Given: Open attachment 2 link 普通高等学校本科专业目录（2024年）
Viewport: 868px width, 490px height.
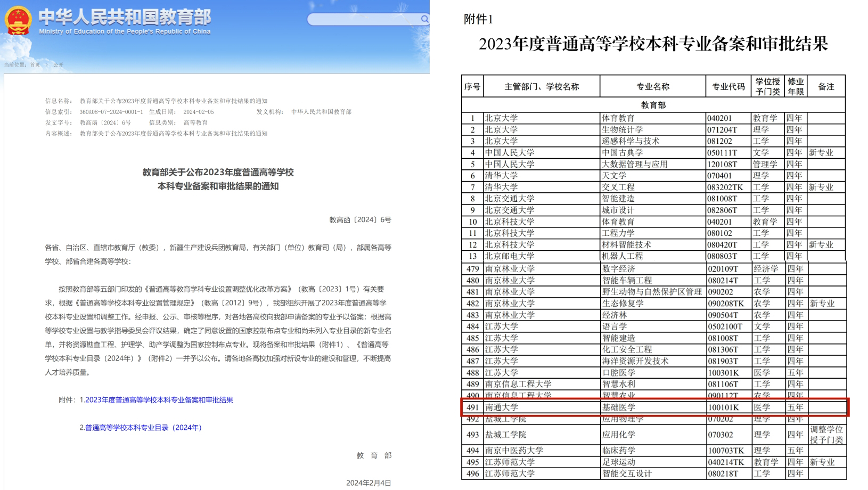Looking at the screenshot, I should coord(144,428).
